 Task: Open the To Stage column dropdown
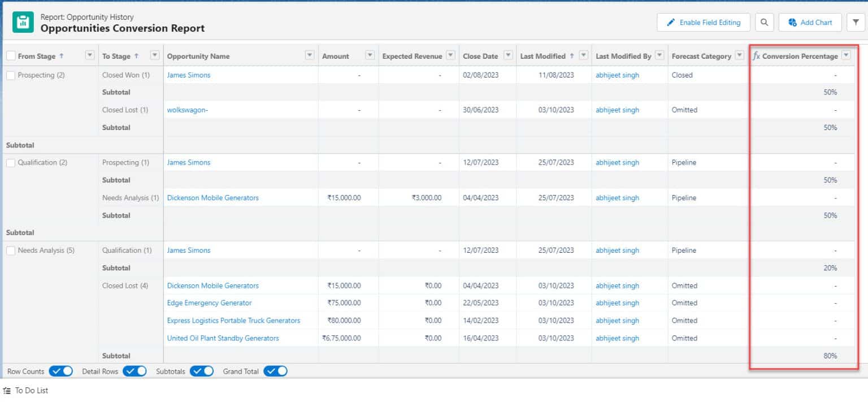[x=154, y=55]
